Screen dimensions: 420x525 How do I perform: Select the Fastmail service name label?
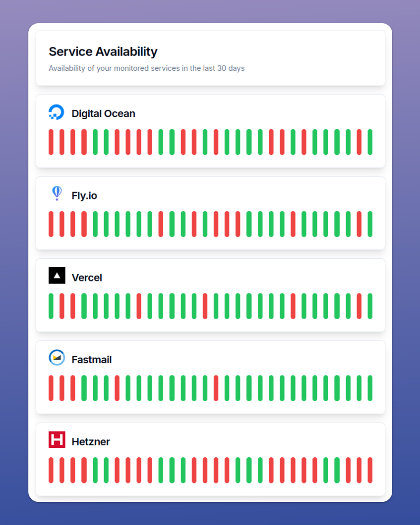[x=92, y=360]
